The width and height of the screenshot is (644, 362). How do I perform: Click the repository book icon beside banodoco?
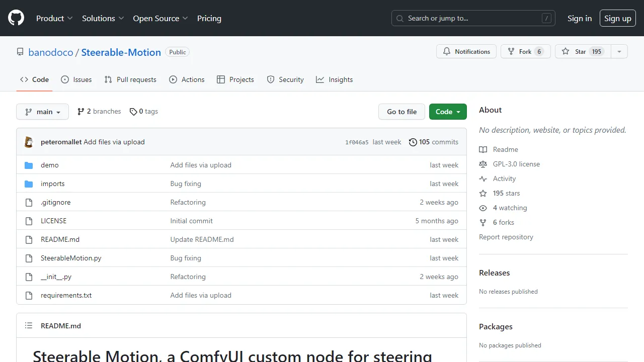click(20, 52)
